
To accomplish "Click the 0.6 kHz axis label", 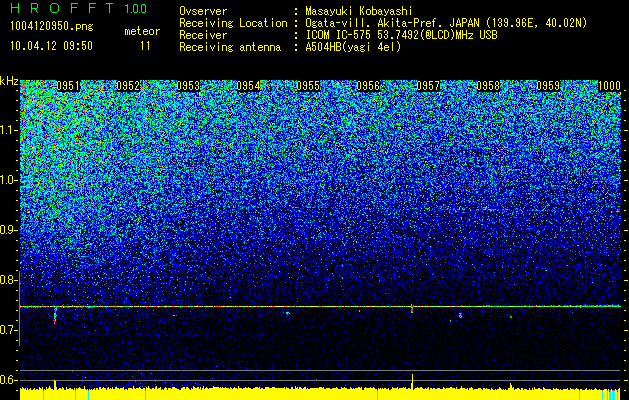I will point(9,380).
